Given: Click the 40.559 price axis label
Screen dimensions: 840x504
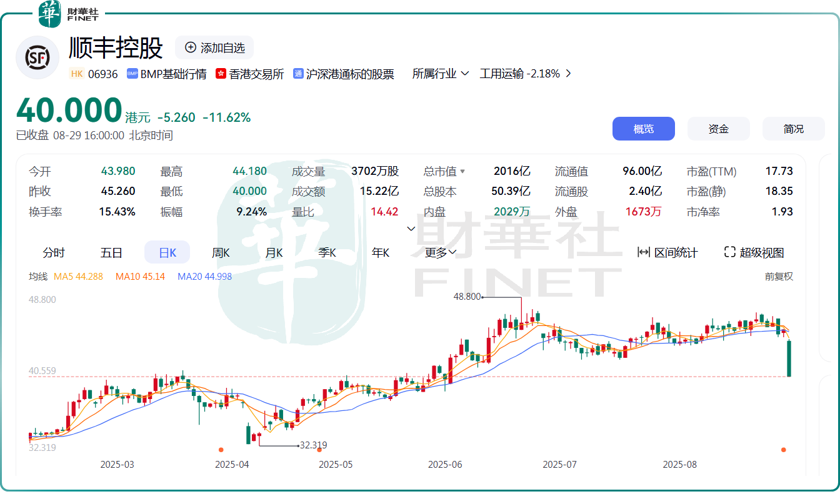Looking at the screenshot, I should click(x=42, y=371).
